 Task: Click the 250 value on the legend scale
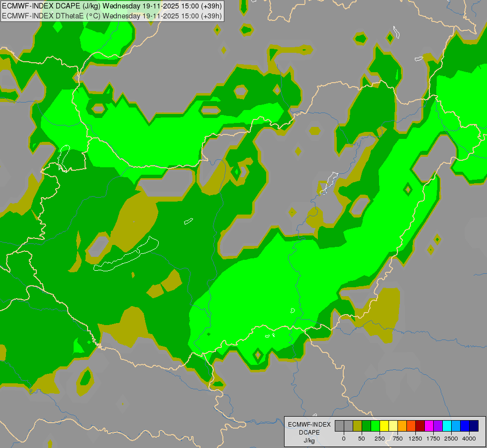pyautogui.click(x=380, y=439)
